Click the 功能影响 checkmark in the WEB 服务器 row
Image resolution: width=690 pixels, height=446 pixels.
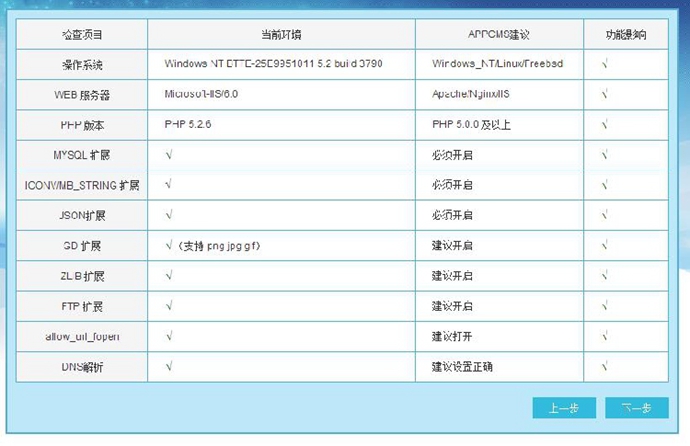click(x=605, y=94)
